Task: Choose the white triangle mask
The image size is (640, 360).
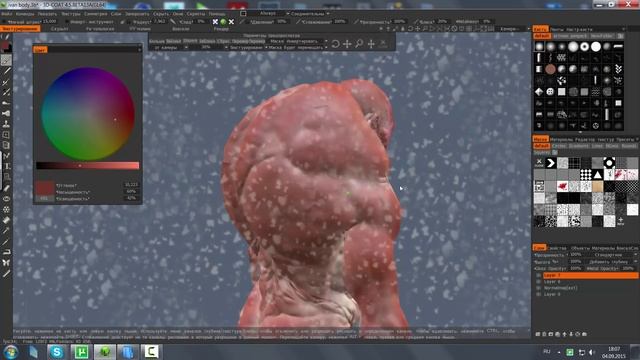Action: (x=598, y=175)
